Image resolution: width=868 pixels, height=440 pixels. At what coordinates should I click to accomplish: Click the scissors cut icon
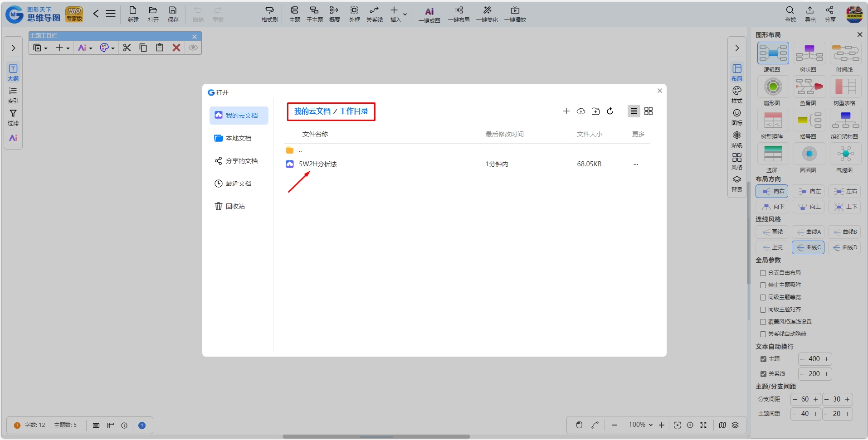coord(127,48)
